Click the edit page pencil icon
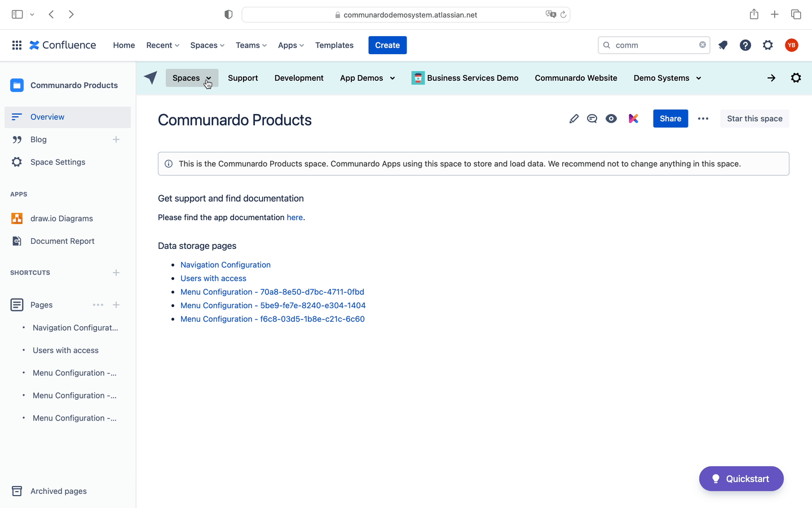 coord(573,119)
